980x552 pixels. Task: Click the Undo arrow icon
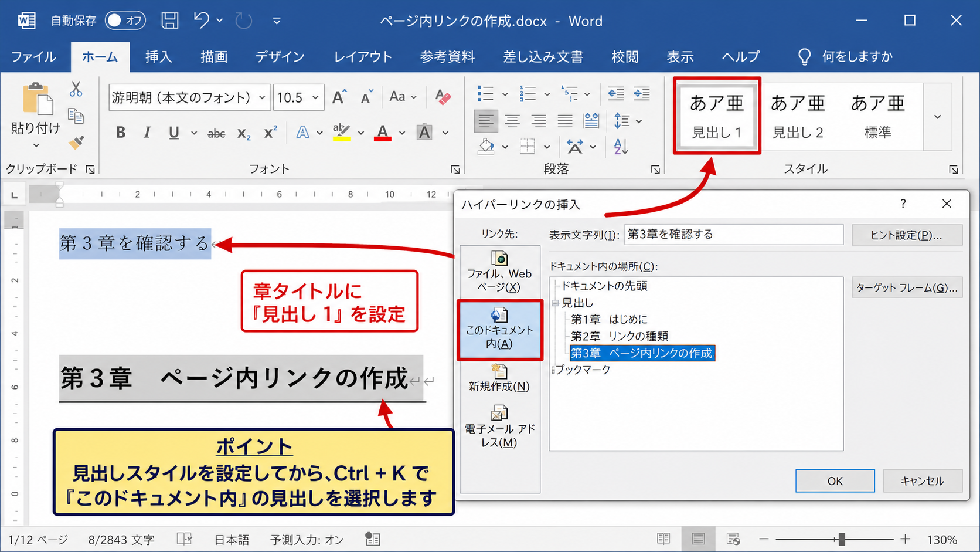point(201,21)
